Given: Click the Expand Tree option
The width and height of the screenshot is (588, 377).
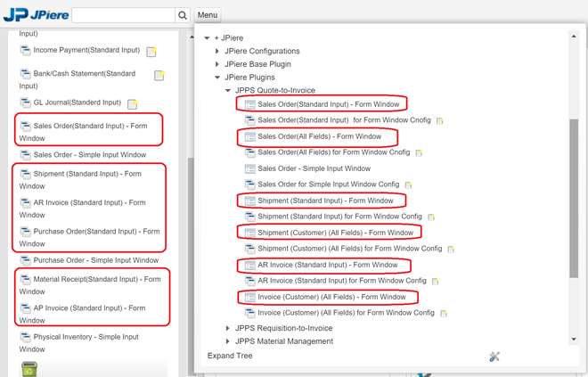Looking at the screenshot, I should pos(230,356).
